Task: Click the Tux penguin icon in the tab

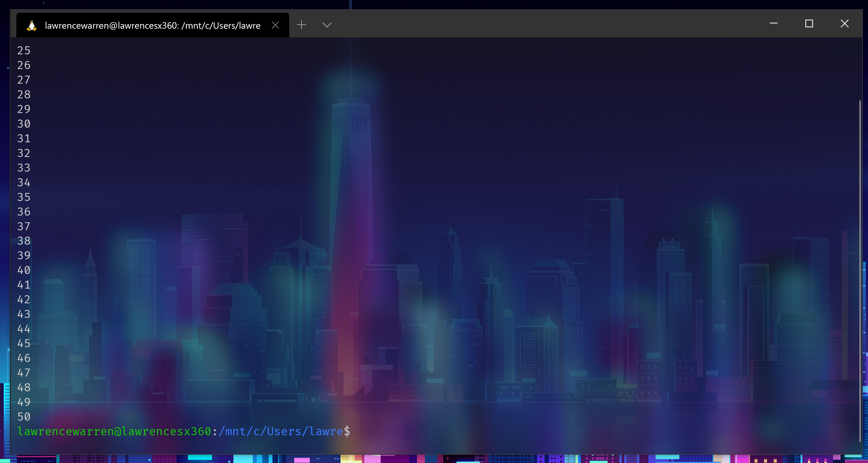Action: (32, 26)
